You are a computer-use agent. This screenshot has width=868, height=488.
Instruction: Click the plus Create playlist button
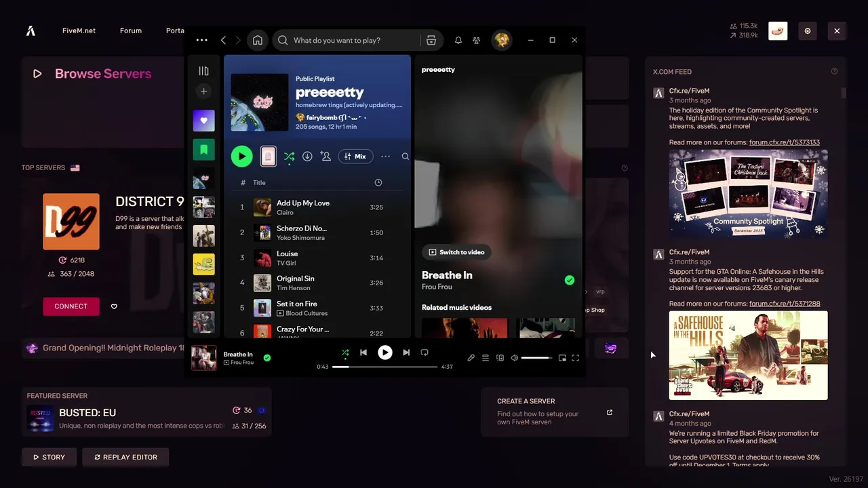(203, 91)
